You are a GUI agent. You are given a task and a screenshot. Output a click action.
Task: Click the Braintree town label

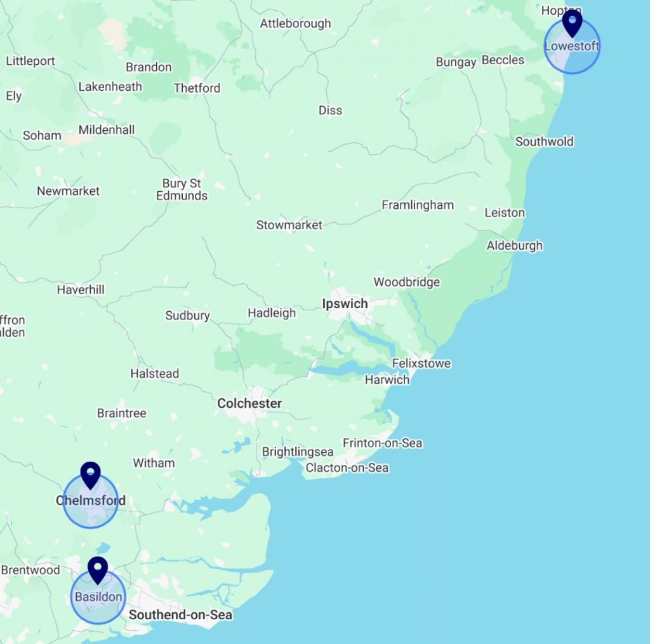(121, 413)
